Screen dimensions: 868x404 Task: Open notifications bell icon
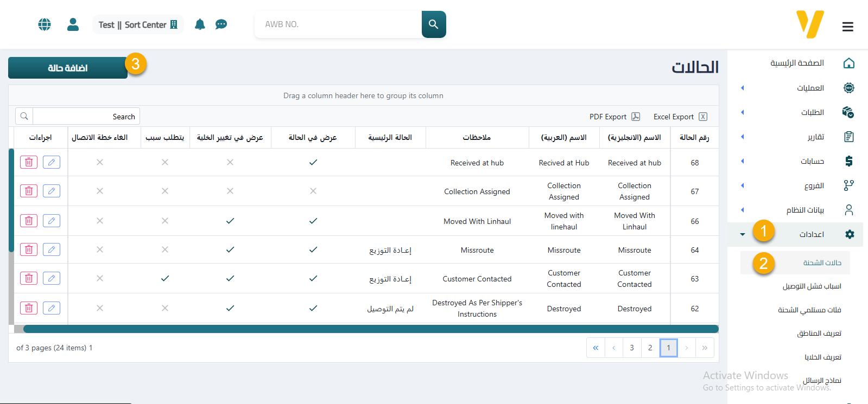pos(200,24)
